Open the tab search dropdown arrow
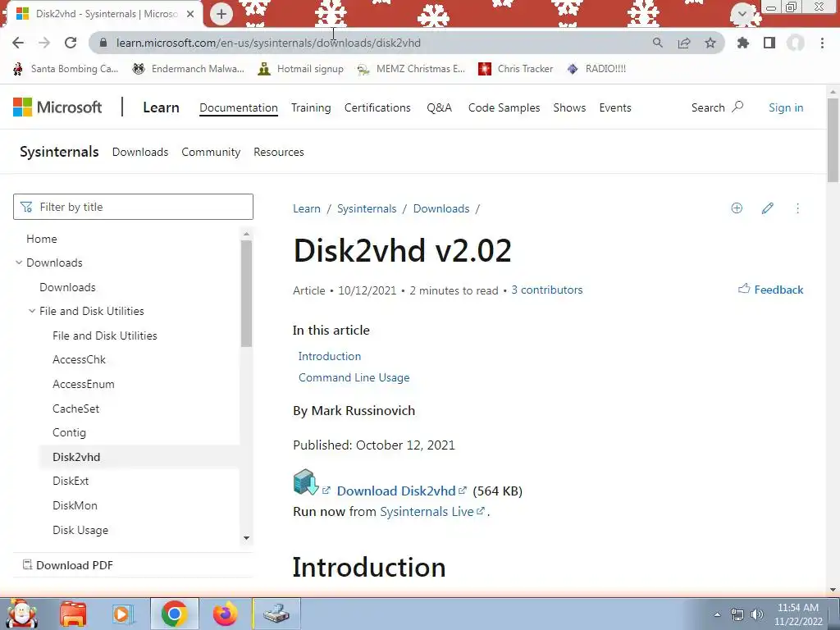840x630 pixels. point(742,13)
